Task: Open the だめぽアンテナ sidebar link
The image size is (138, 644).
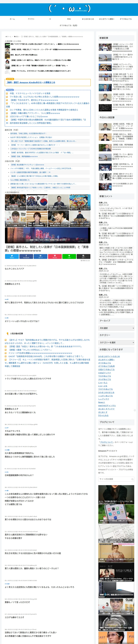Action: tap(104, 373)
